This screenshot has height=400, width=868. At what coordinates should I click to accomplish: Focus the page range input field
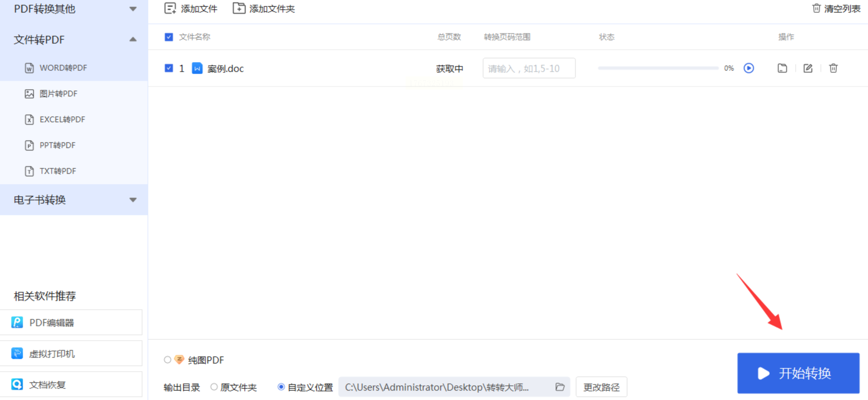pos(529,68)
